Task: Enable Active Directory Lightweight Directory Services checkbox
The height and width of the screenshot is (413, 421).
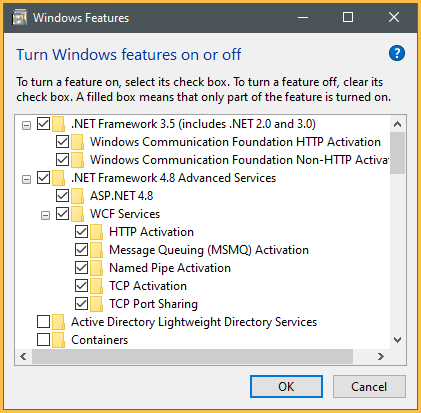Action: pyautogui.click(x=43, y=322)
